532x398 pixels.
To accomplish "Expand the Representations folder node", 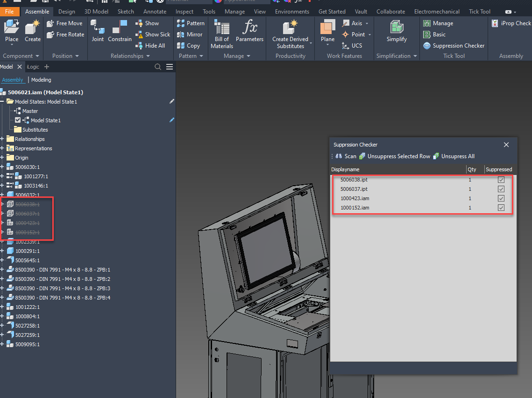I will pyautogui.click(x=2, y=148).
